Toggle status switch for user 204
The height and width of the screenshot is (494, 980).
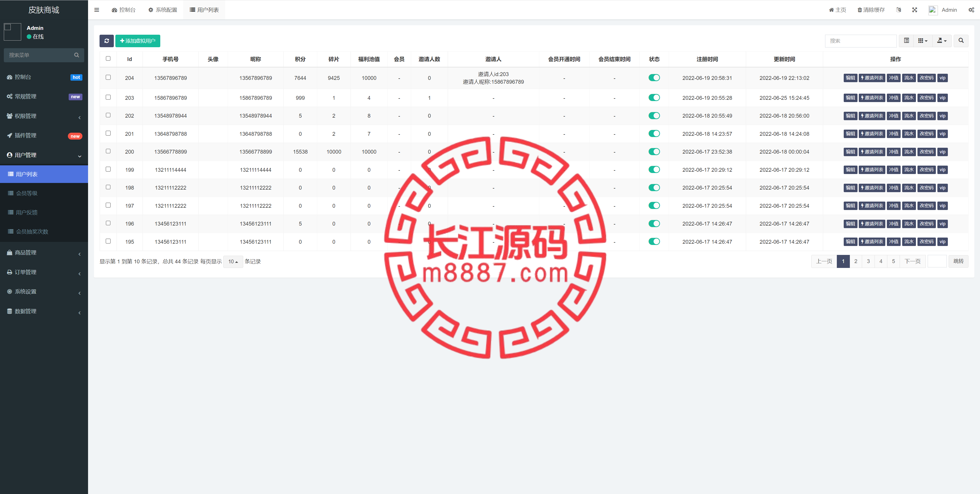(654, 78)
